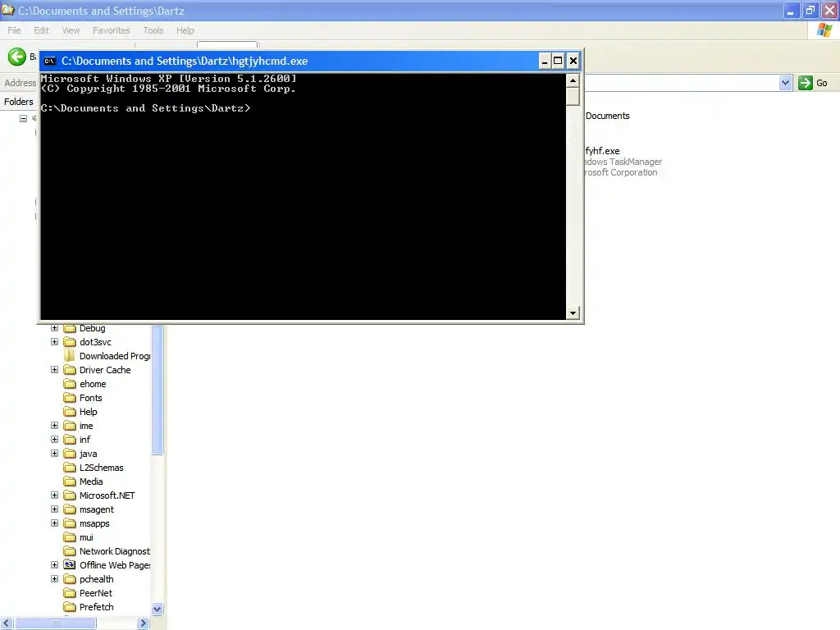Screen dimensions: 840x630
Task: Click the Folders pane header label
Action: click(19, 102)
